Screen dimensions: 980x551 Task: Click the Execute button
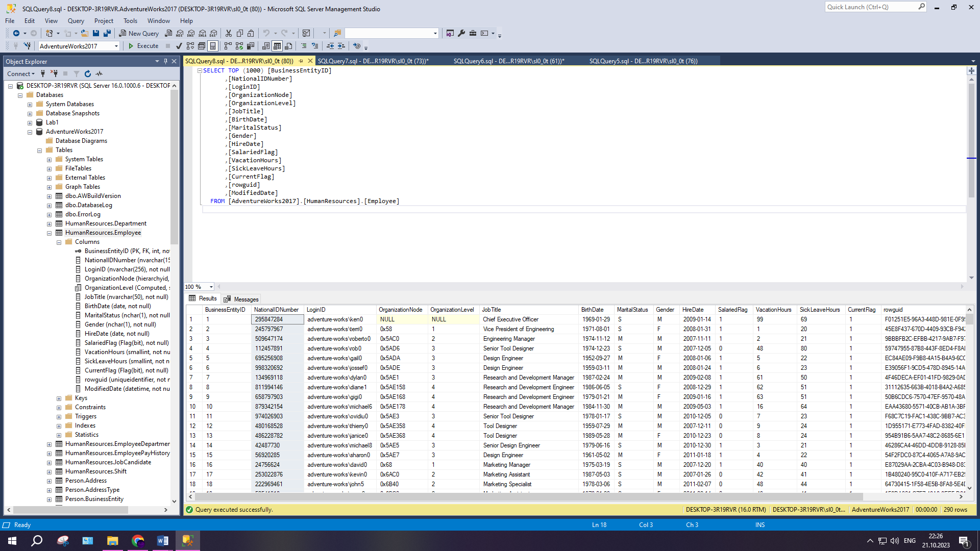pyautogui.click(x=143, y=46)
